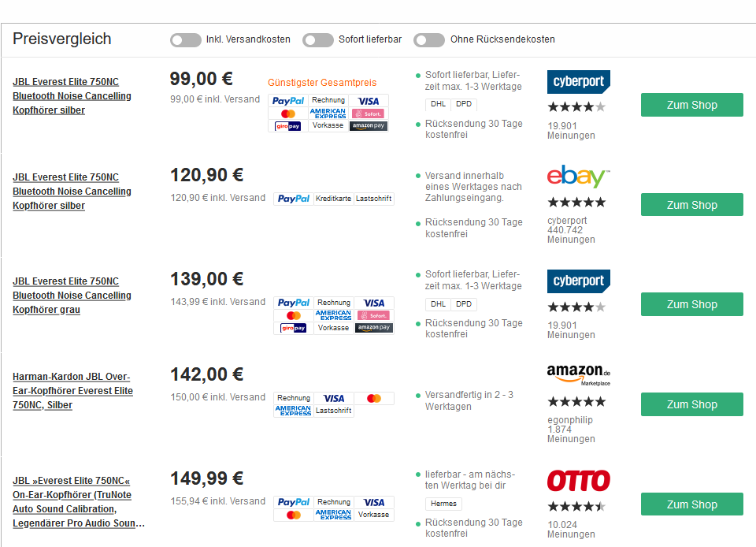Click amazon pay icon in 139,00 € offer
This screenshot has width=756, height=547.
pyautogui.click(x=374, y=328)
